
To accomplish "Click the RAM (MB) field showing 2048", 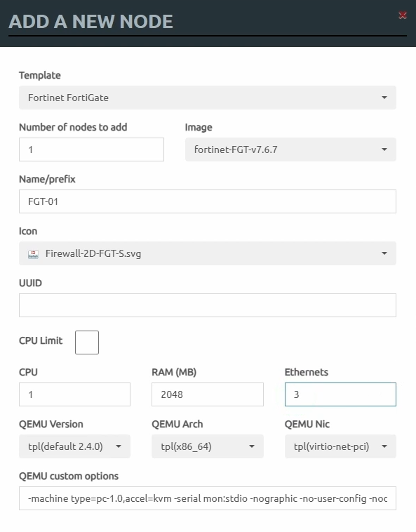I will click(208, 394).
